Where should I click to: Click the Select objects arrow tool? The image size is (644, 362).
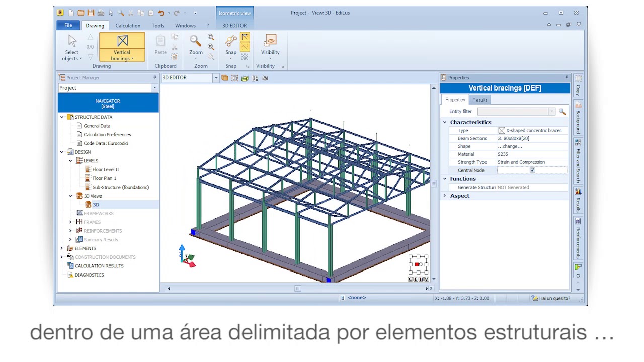click(72, 41)
